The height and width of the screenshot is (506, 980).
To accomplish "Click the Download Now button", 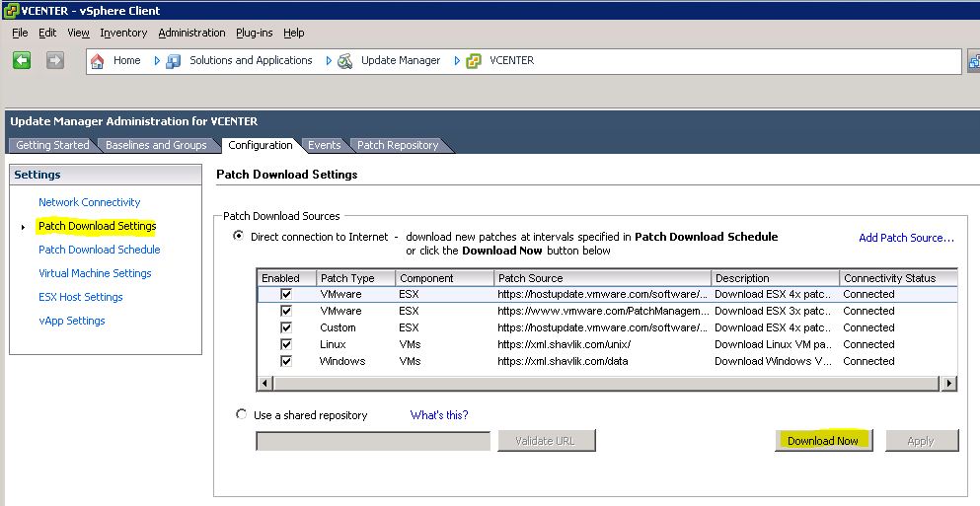I will click(x=822, y=441).
